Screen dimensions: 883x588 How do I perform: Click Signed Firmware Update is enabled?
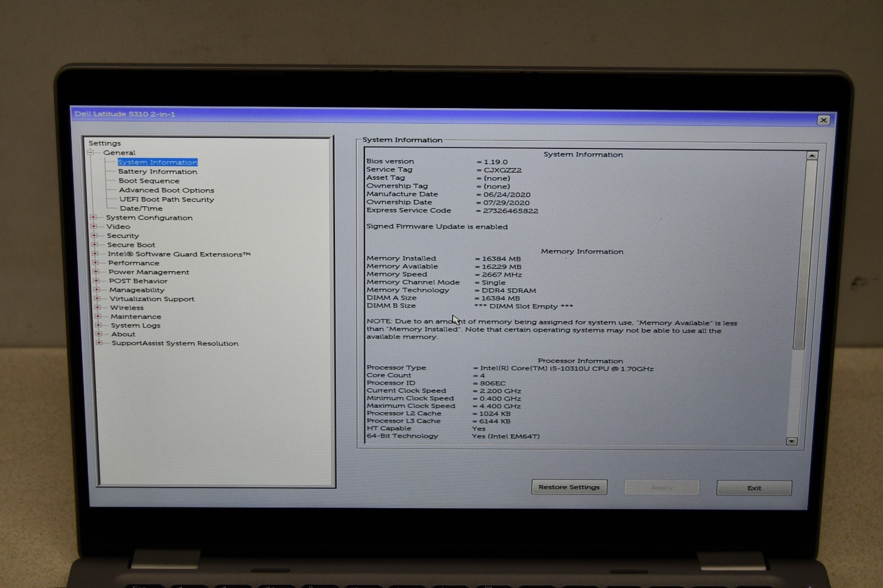tap(437, 227)
